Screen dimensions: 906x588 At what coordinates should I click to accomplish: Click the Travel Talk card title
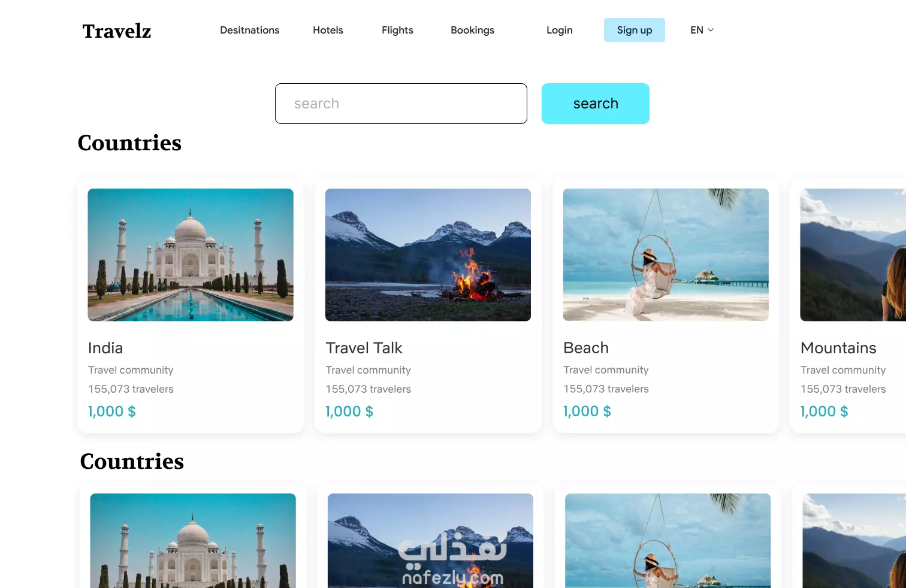[x=364, y=348]
